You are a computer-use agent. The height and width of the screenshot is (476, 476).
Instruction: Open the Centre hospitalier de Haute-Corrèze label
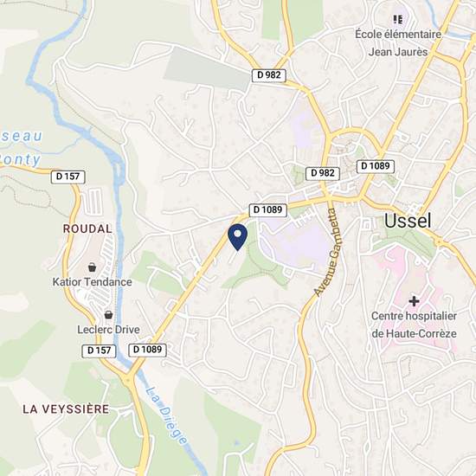pos(414,325)
